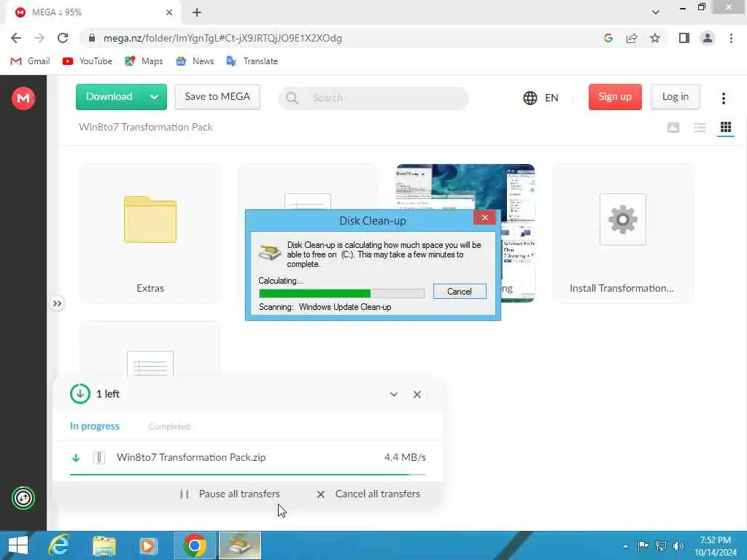Switch to grid thumbnail view icon
The image size is (747, 560).
[726, 127]
